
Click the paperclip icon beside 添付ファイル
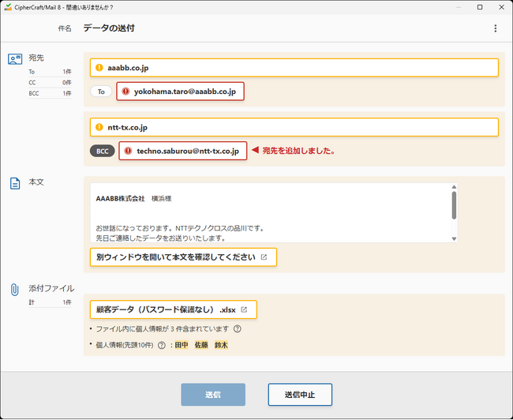pos(15,289)
